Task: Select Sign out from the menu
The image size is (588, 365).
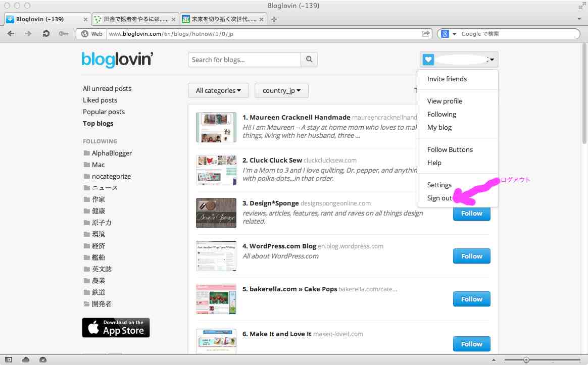Action: [439, 198]
